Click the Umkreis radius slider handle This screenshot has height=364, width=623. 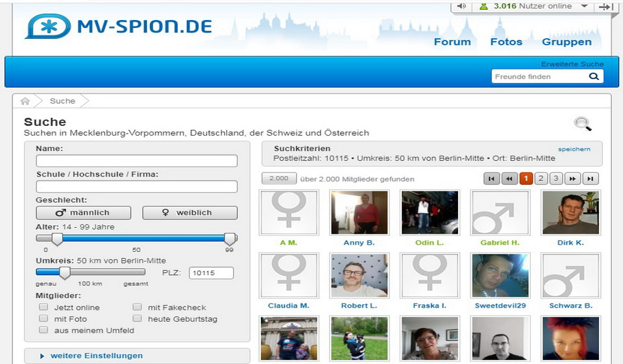[x=64, y=273]
